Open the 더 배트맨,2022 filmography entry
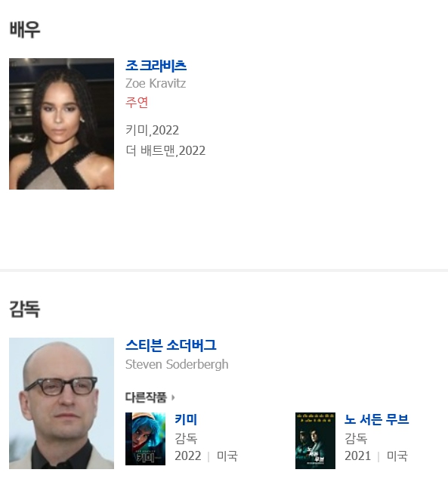Screen dimensions: 448x488 tap(165, 150)
